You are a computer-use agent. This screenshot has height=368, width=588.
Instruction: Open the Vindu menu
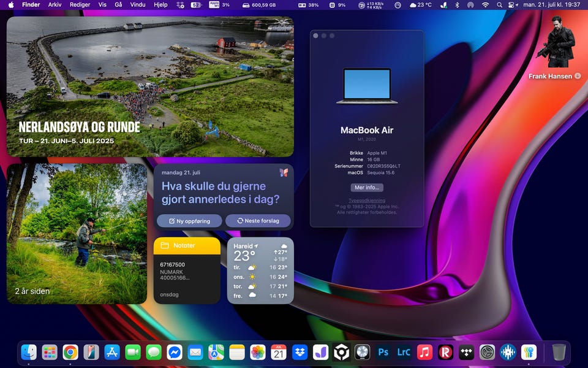tap(138, 5)
